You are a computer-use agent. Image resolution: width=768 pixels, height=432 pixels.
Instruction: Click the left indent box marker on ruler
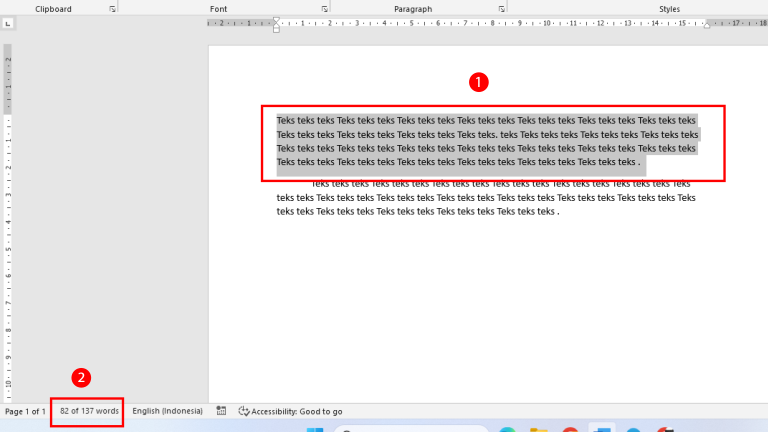pos(276,30)
